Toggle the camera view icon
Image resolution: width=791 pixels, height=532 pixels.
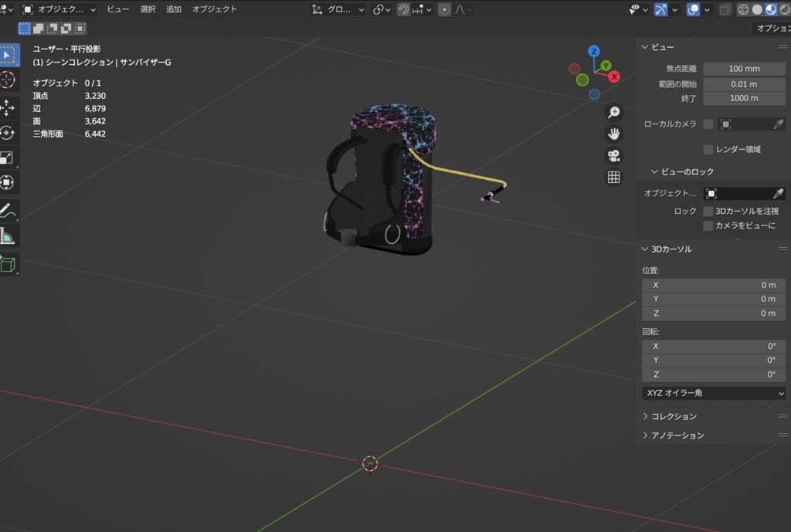click(x=613, y=155)
